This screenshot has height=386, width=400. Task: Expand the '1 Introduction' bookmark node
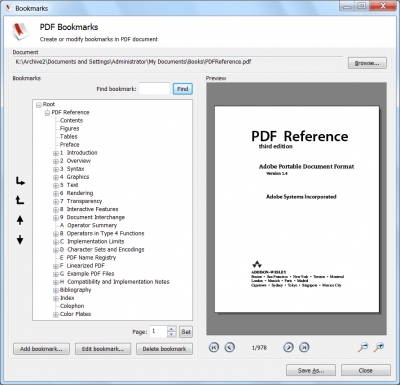tap(56, 153)
